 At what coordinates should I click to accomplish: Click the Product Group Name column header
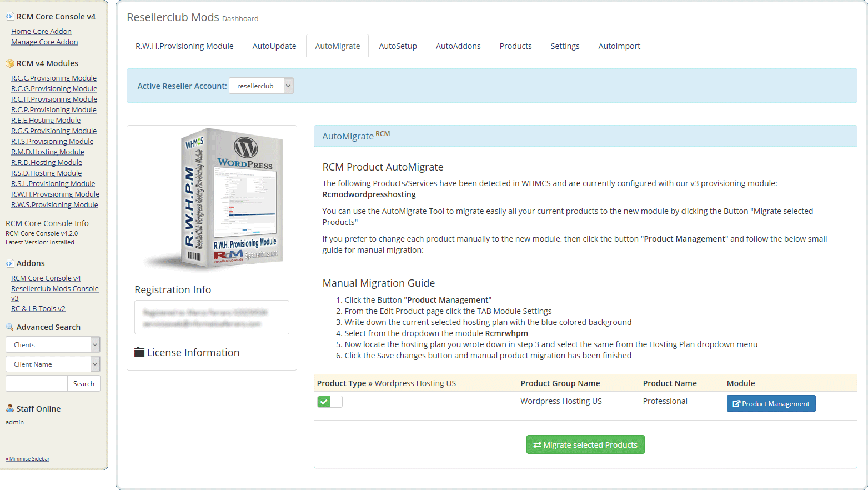(560, 383)
